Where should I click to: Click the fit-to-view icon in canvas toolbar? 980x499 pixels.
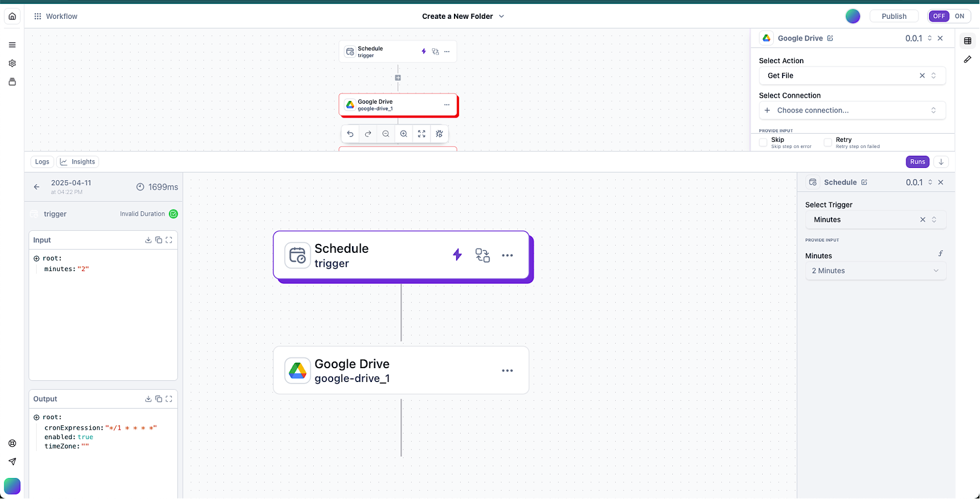(421, 134)
